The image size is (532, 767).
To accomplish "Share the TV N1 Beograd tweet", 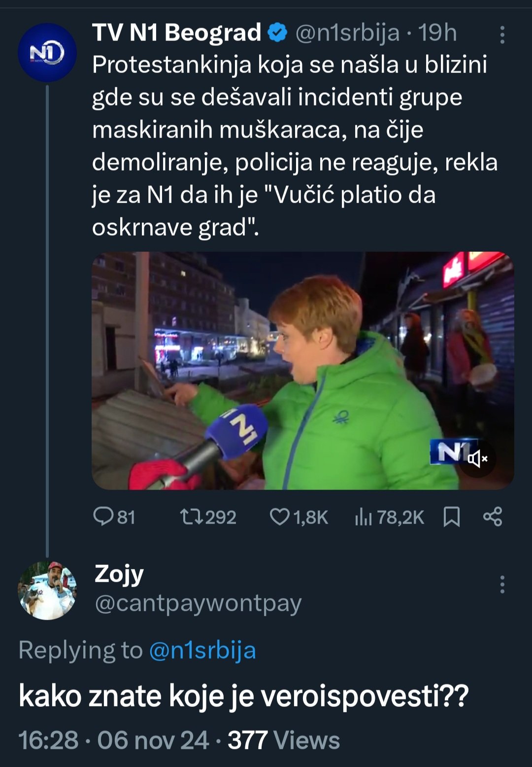I will [493, 517].
